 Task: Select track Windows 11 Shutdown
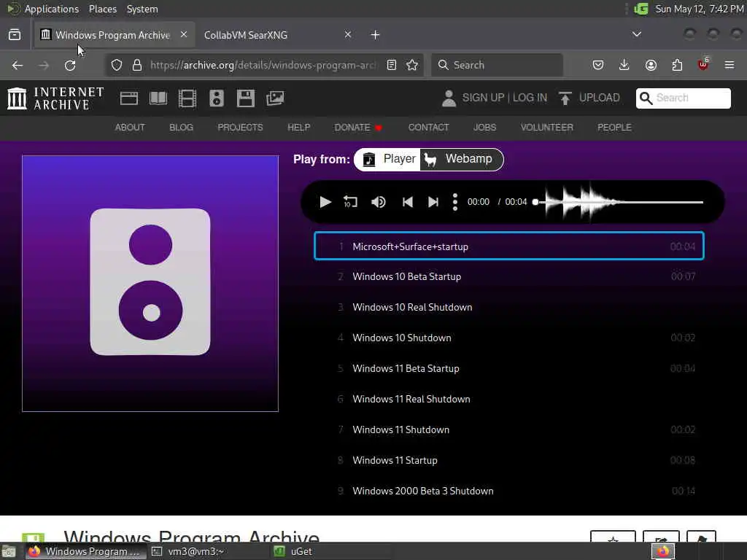[508, 429]
